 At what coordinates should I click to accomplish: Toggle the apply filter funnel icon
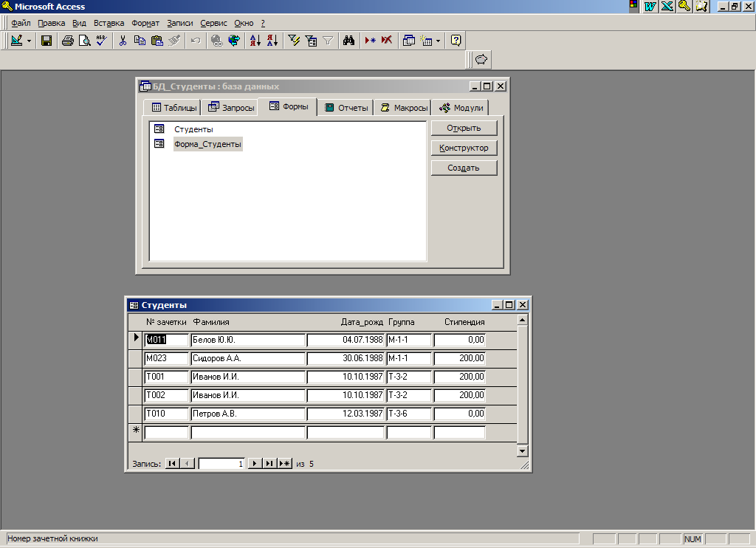(x=328, y=41)
